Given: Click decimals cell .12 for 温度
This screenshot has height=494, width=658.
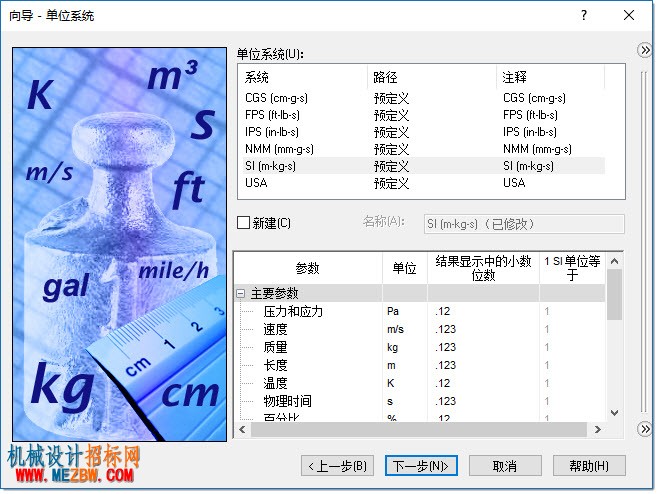Looking at the screenshot, I should point(483,383).
